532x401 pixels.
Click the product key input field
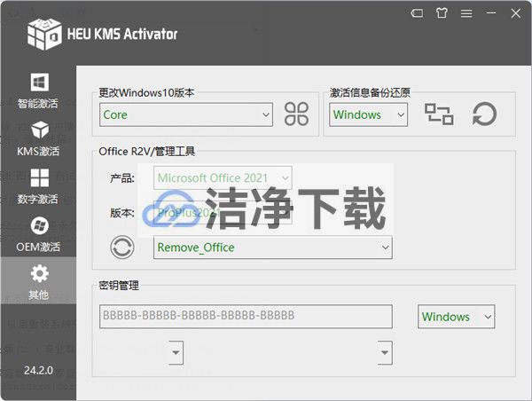pyautogui.click(x=246, y=316)
